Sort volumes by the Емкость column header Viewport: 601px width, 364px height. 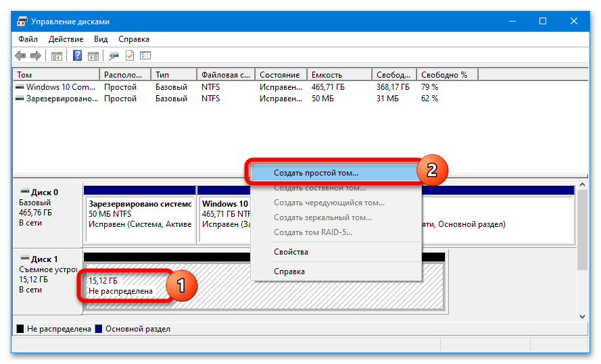click(338, 75)
